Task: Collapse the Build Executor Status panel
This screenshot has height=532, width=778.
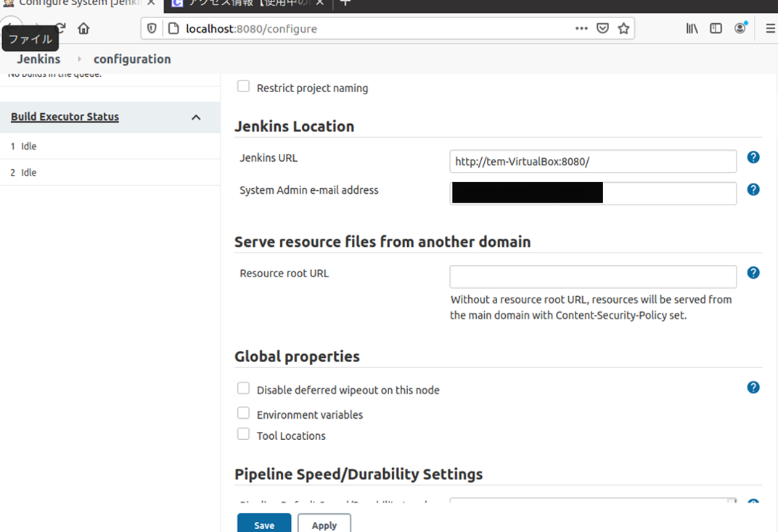Action: click(196, 117)
